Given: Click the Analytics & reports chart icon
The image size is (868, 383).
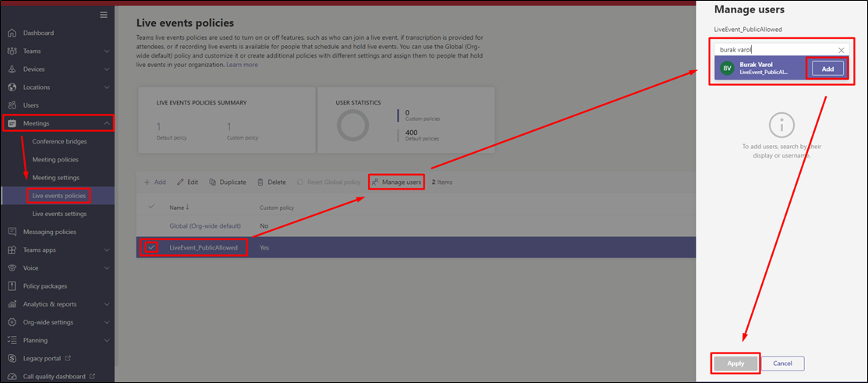Looking at the screenshot, I should 12,304.
